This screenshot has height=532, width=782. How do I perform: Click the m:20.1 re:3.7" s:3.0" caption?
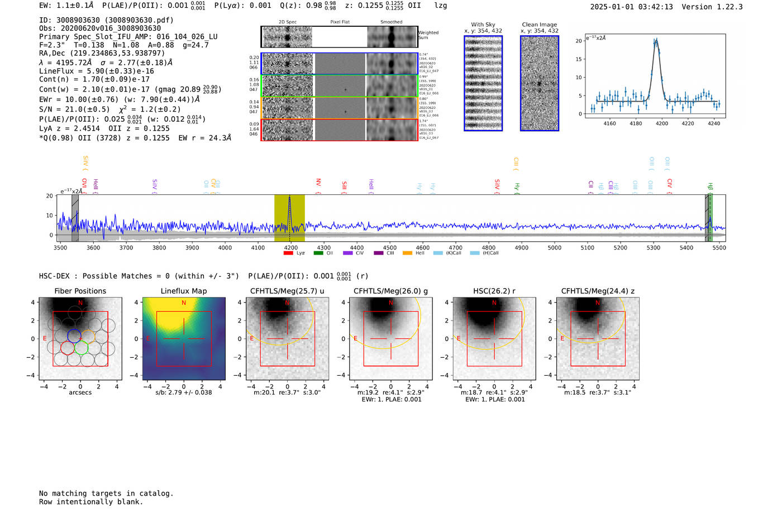(287, 392)
